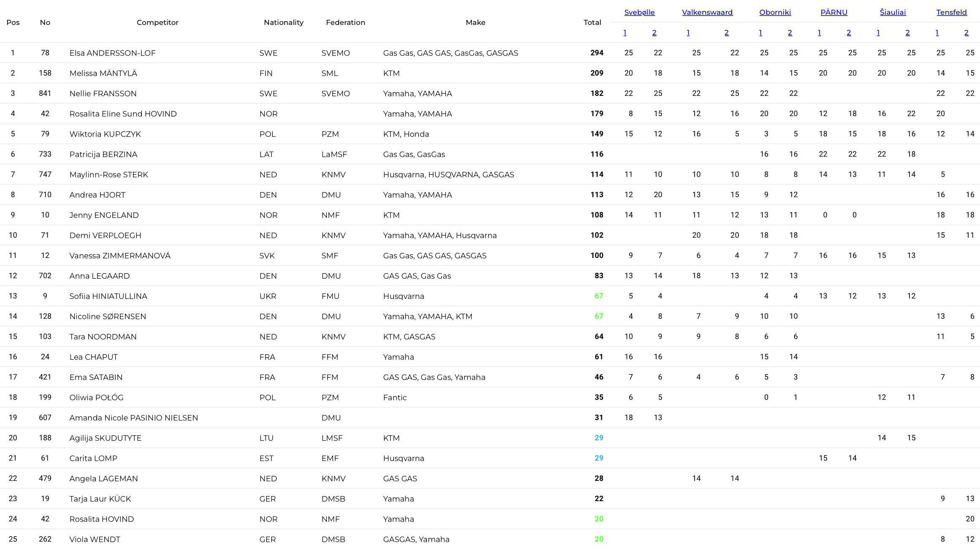980x548 pixels.
Task: Select competitor Carita LOMP
Action: tap(93, 458)
